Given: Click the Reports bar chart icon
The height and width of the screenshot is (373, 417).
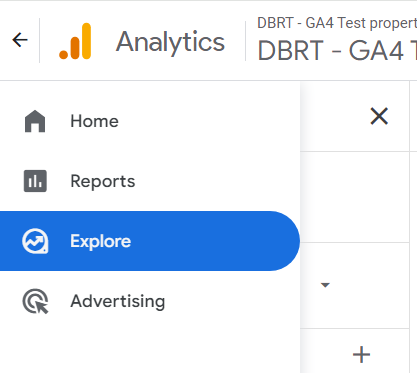Looking at the screenshot, I should coord(35,181).
